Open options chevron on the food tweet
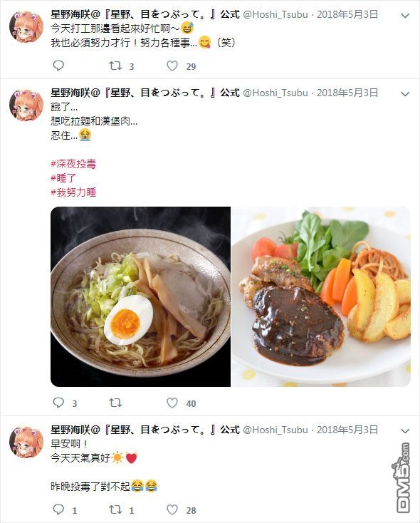The image size is (420, 523). (x=405, y=94)
